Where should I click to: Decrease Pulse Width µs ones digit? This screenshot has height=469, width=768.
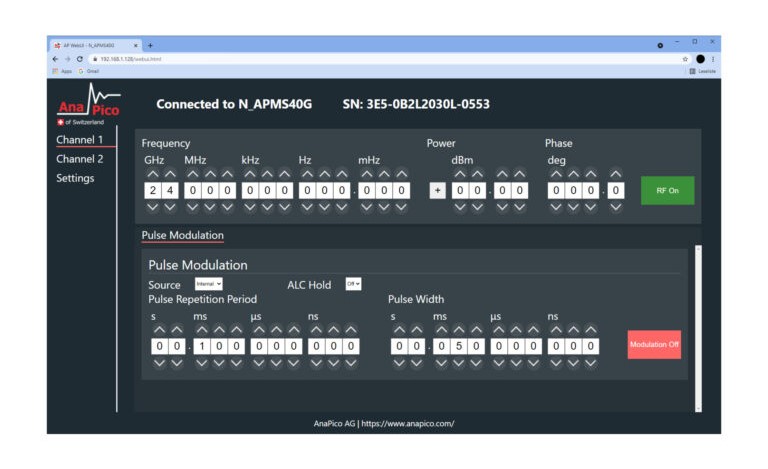click(x=533, y=363)
